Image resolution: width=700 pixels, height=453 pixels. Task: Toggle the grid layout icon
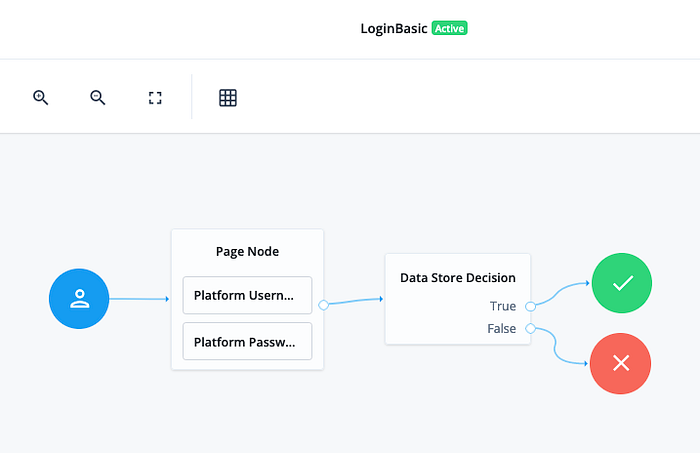228,98
